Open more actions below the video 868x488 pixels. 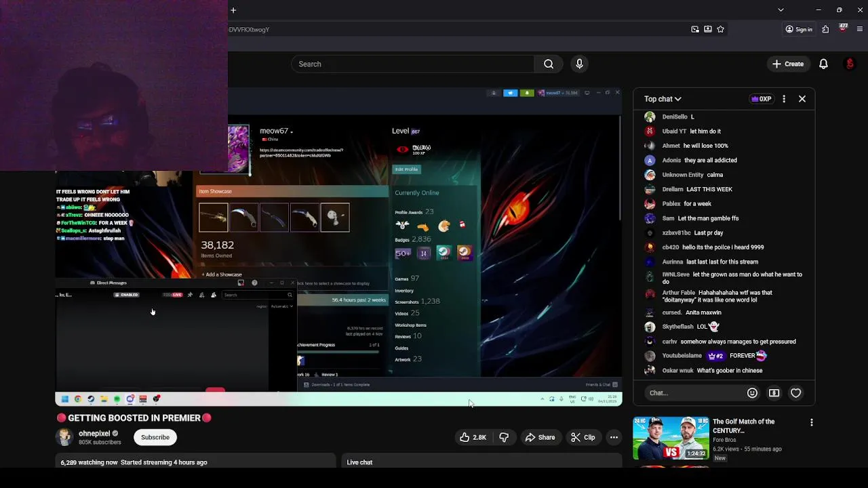[614, 438]
